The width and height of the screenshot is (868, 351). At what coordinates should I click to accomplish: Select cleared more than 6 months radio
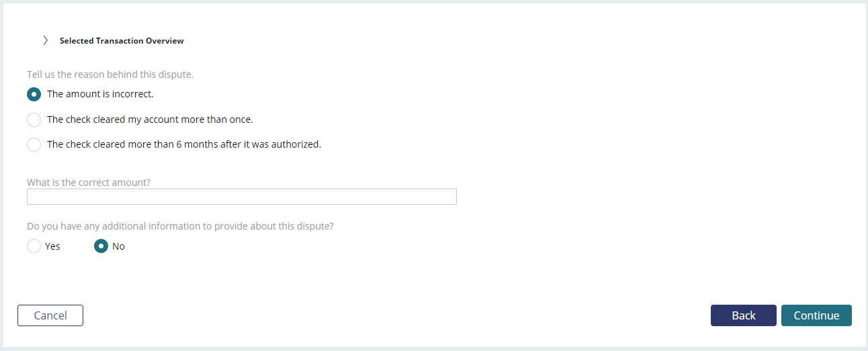(34, 144)
